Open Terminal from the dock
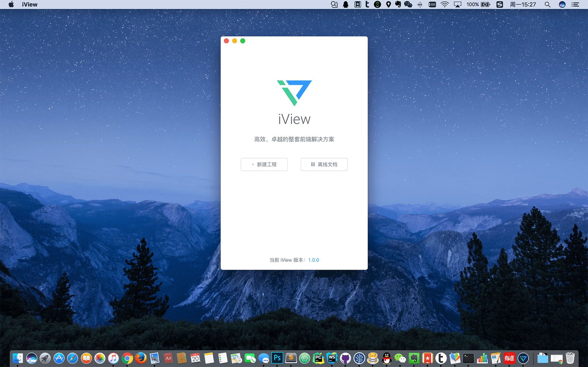Viewport: 588px width, 367px height. click(x=468, y=358)
